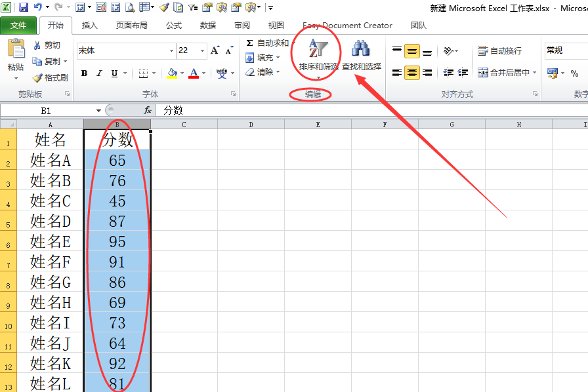This screenshot has width=588, height=392.
Task: Open the 团队 tab
Action: (419, 26)
